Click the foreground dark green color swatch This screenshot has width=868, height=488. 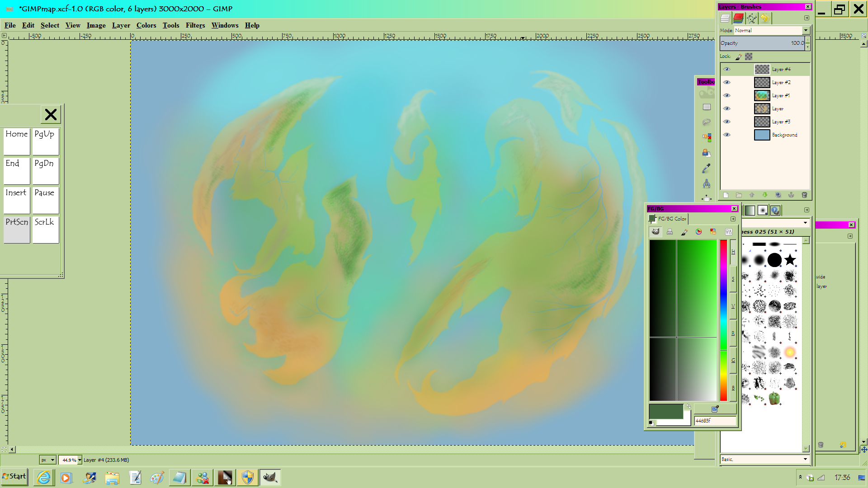tap(666, 412)
